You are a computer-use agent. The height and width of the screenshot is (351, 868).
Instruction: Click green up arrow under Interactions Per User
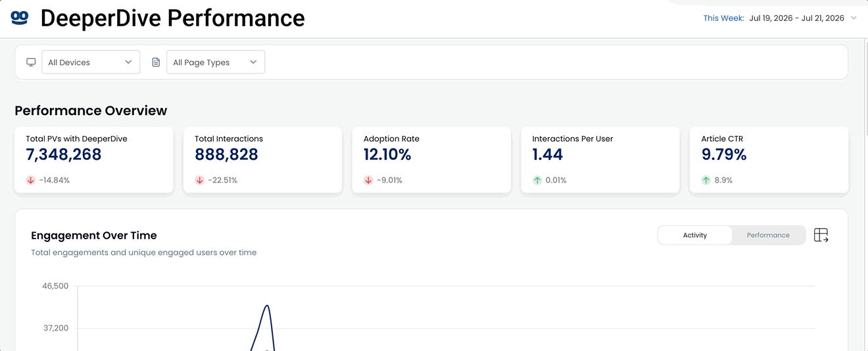point(537,180)
